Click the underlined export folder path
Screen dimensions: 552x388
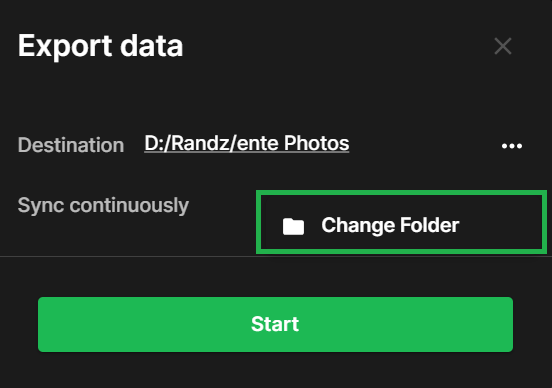click(247, 143)
